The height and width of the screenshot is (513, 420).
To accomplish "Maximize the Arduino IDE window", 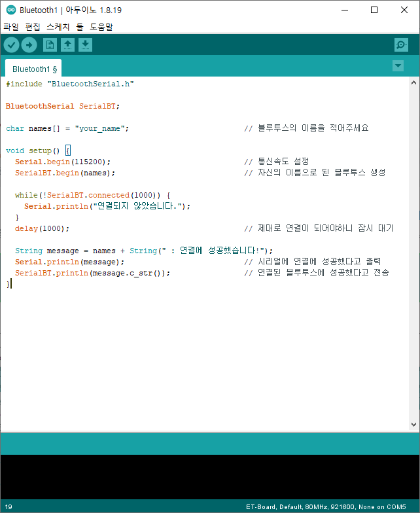I will point(374,10).
